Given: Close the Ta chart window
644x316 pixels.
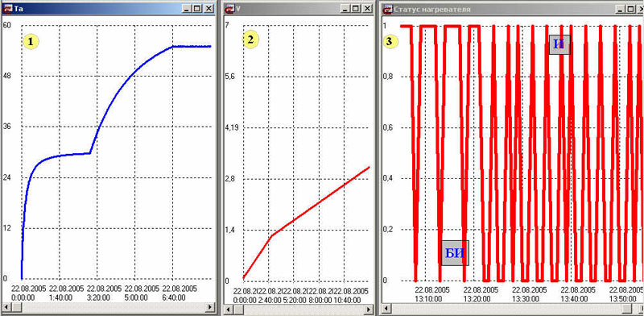Looking at the screenshot, I should [x=208, y=8].
